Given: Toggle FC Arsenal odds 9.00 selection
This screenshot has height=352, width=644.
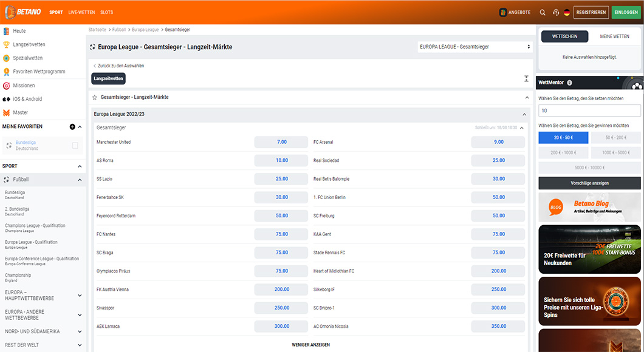Looking at the screenshot, I should (x=498, y=142).
